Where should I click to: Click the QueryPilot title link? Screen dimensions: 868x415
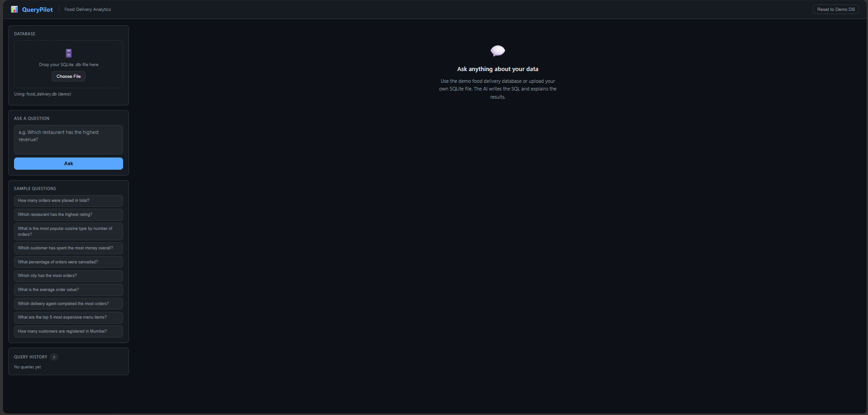(x=37, y=10)
